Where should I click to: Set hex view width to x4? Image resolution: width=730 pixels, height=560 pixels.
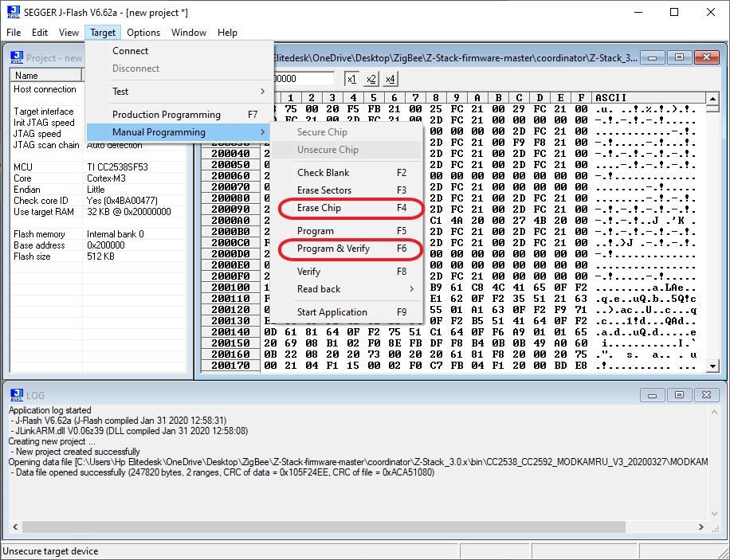pos(391,79)
